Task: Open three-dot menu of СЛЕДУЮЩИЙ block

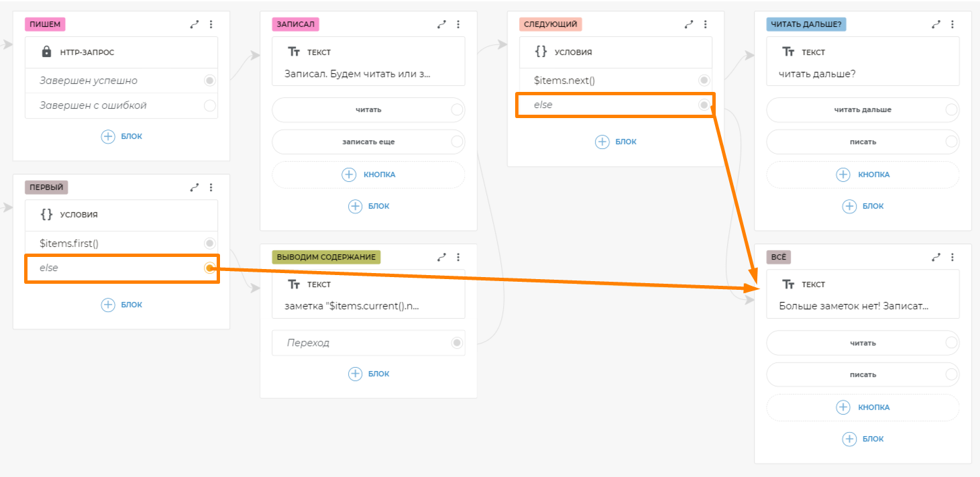Action: point(705,24)
